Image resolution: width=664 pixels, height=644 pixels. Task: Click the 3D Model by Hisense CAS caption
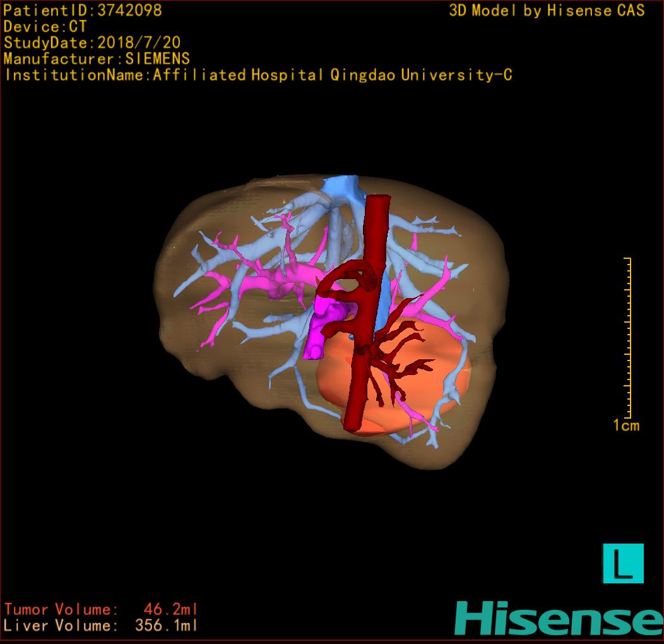pyautogui.click(x=547, y=10)
